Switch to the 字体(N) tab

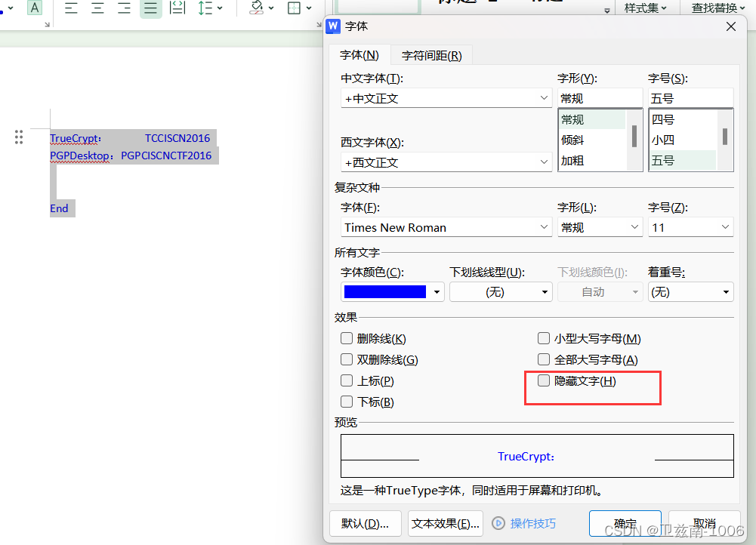tap(359, 55)
